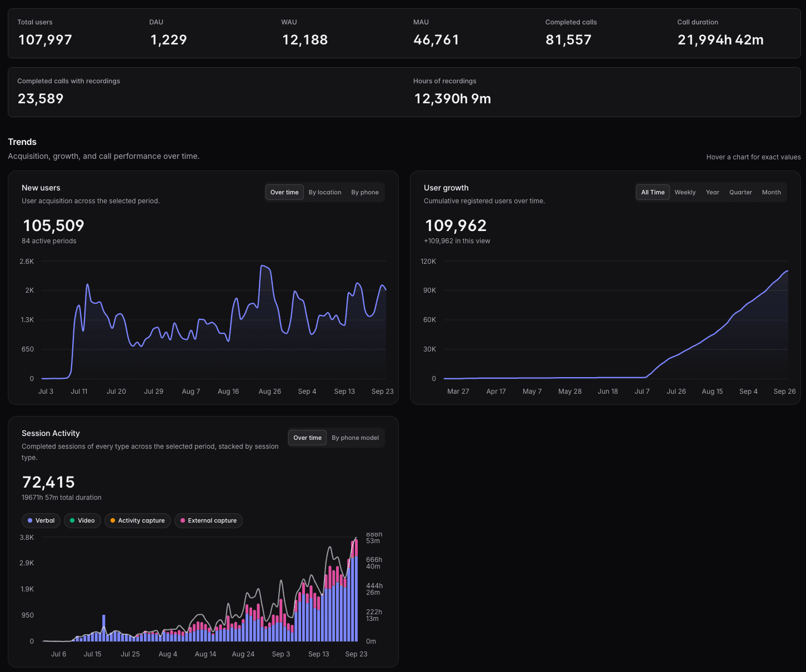Select Over time tab in New users card

[x=284, y=192]
